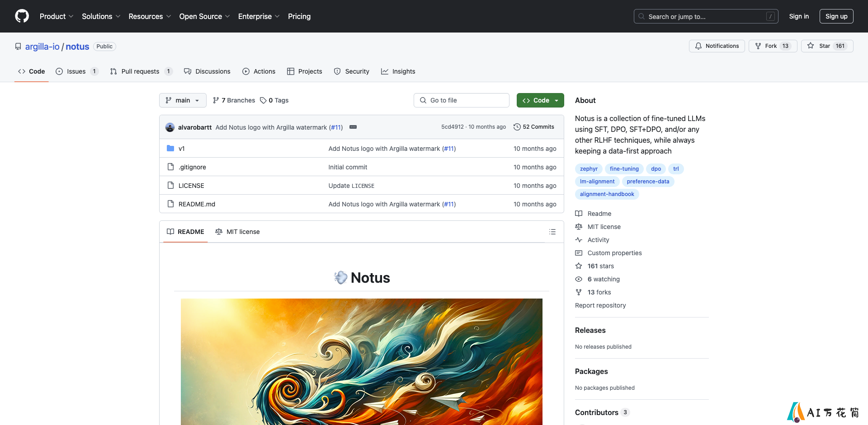
Task: Click the trl topic tag
Action: [676, 169]
